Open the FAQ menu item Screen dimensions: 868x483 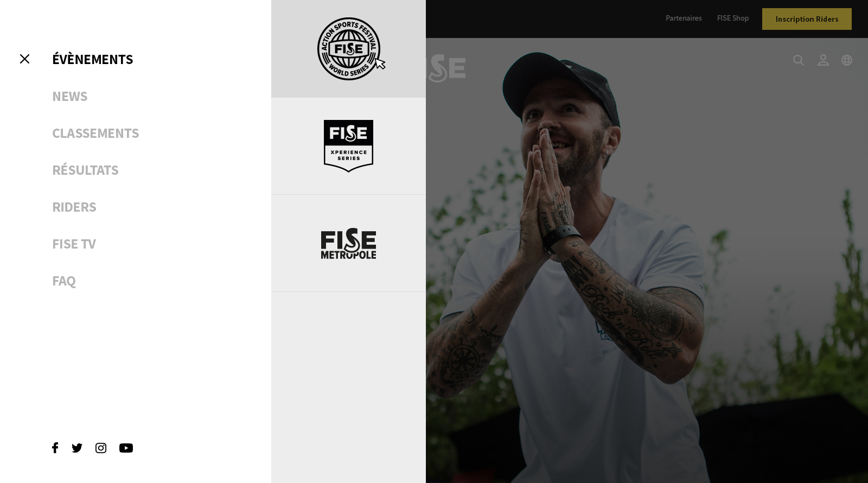point(64,281)
